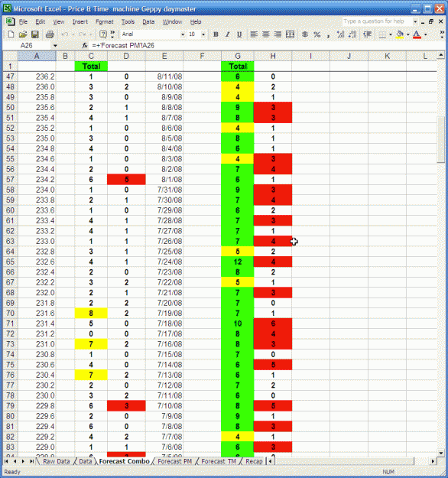Screen dimensions: 448x478
Task: Apply red Font Color letter A
Action: coord(417,34)
